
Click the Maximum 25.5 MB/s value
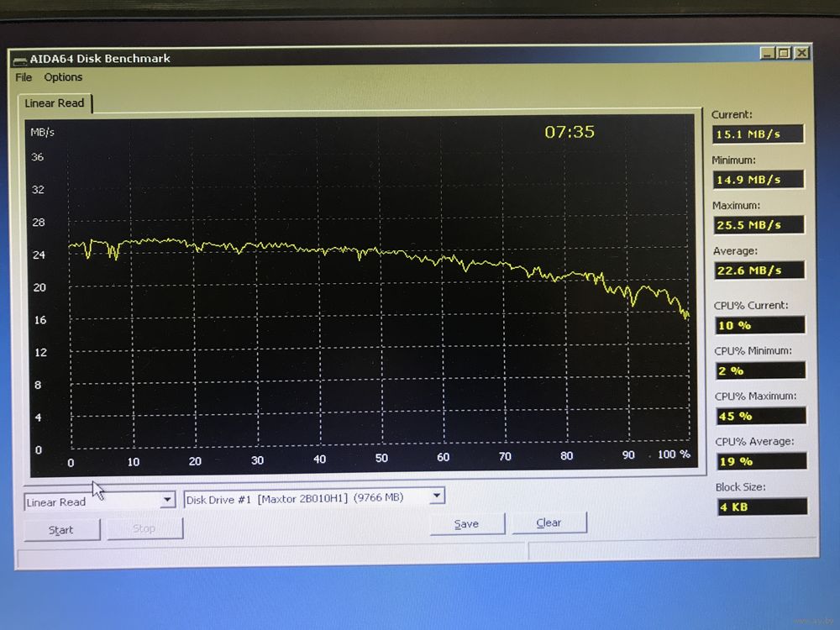pyautogui.click(x=759, y=225)
